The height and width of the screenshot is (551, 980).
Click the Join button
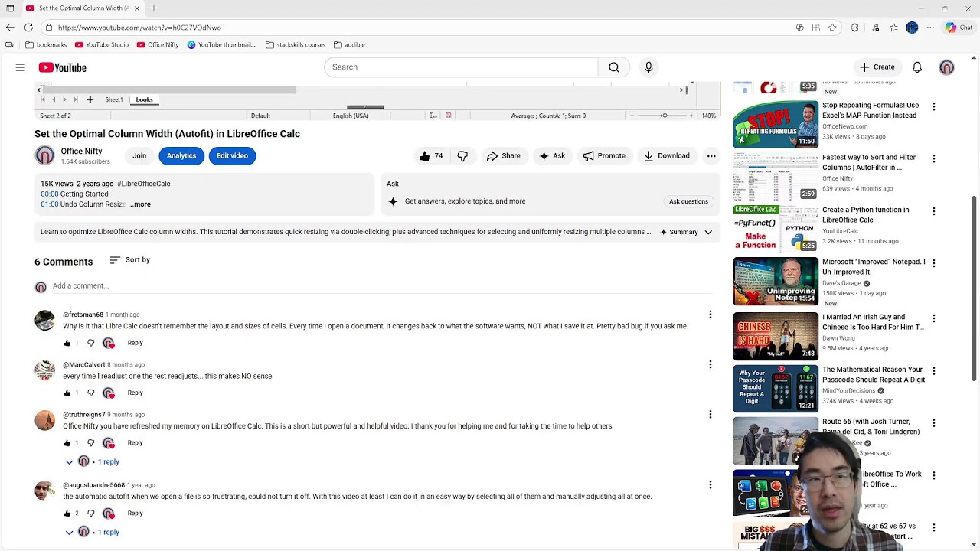pyautogui.click(x=139, y=156)
